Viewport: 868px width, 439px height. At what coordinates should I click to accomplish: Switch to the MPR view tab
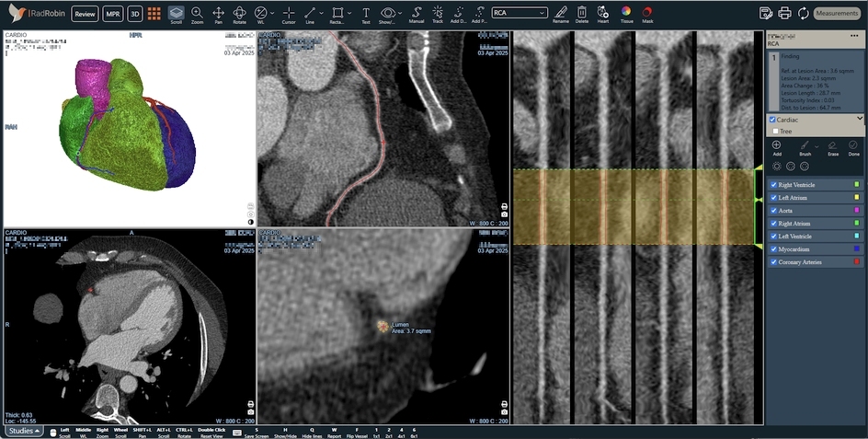click(113, 14)
